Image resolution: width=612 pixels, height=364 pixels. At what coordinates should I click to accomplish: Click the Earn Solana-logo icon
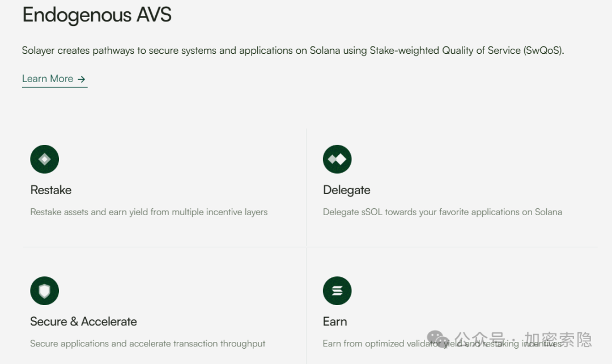coord(337,291)
